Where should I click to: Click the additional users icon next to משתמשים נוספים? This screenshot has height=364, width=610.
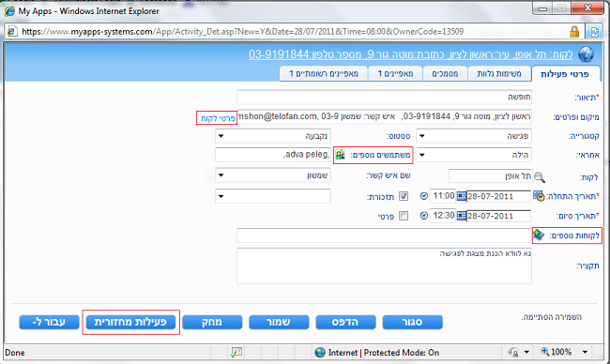pyautogui.click(x=341, y=155)
